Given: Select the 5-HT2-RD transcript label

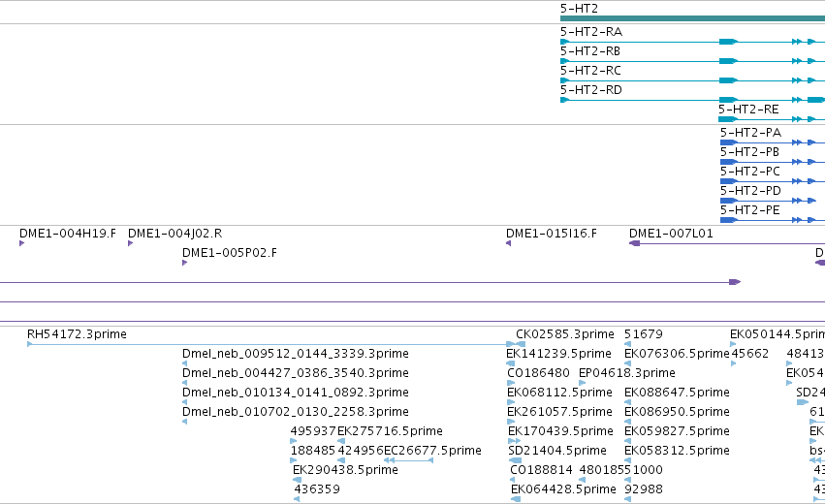Looking at the screenshot, I should [x=590, y=90].
